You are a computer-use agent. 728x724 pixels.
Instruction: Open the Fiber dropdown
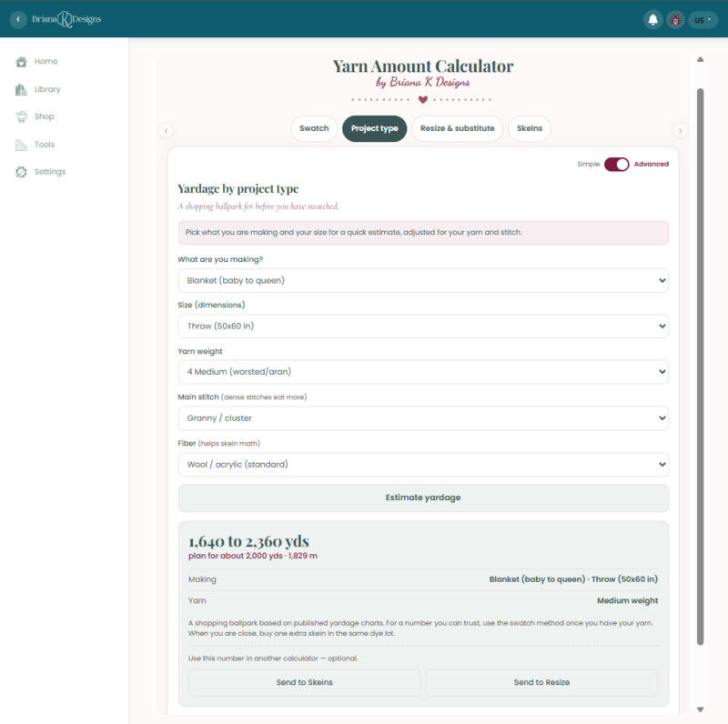click(x=423, y=465)
